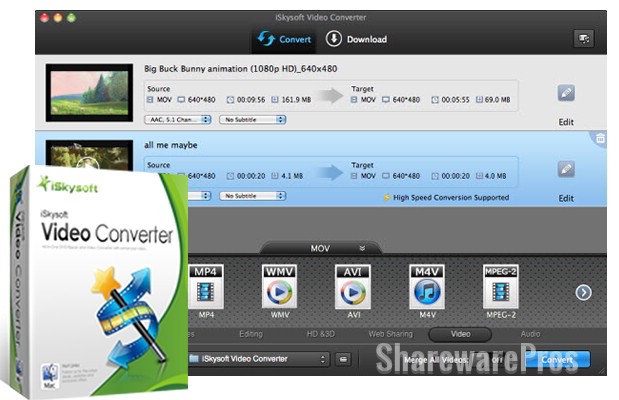The image size is (619, 400).
Task: Select the Audio format category
Action: point(530,334)
